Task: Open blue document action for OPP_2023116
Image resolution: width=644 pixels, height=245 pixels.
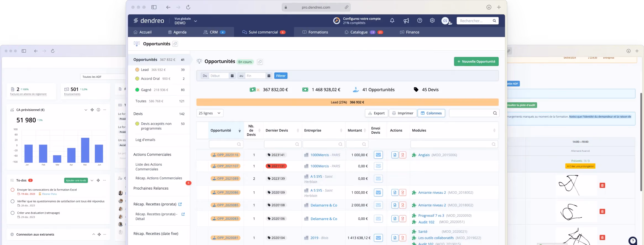Action: coord(395,155)
